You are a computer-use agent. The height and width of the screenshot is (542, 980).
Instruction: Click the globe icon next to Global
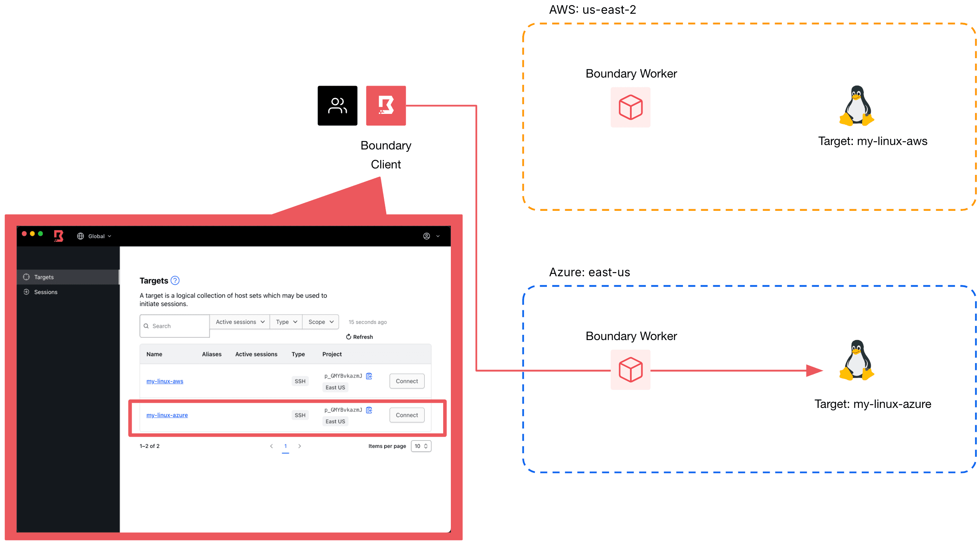(80, 236)
